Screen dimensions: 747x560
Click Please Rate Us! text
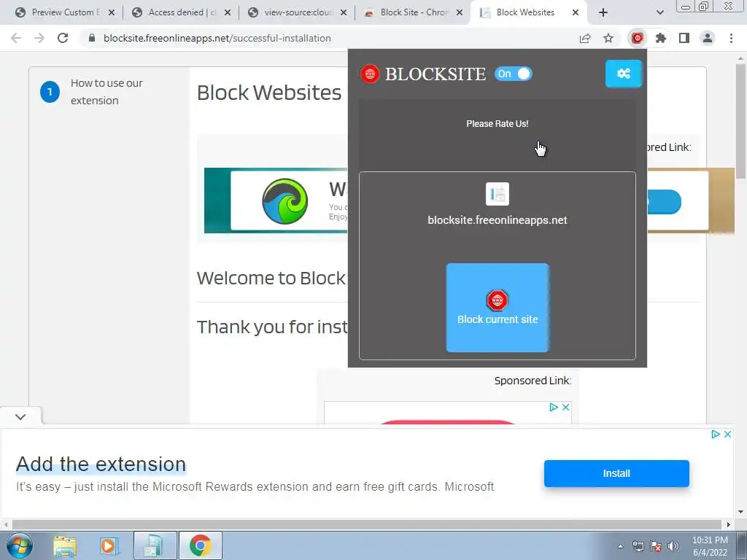[498, 124]
